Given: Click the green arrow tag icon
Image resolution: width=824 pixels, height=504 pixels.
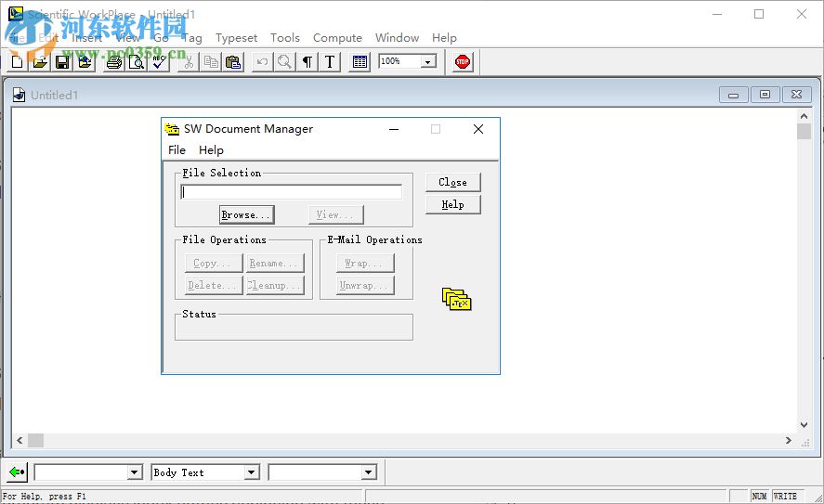Looking at the screenshot, I should click(x=17, y=472).
